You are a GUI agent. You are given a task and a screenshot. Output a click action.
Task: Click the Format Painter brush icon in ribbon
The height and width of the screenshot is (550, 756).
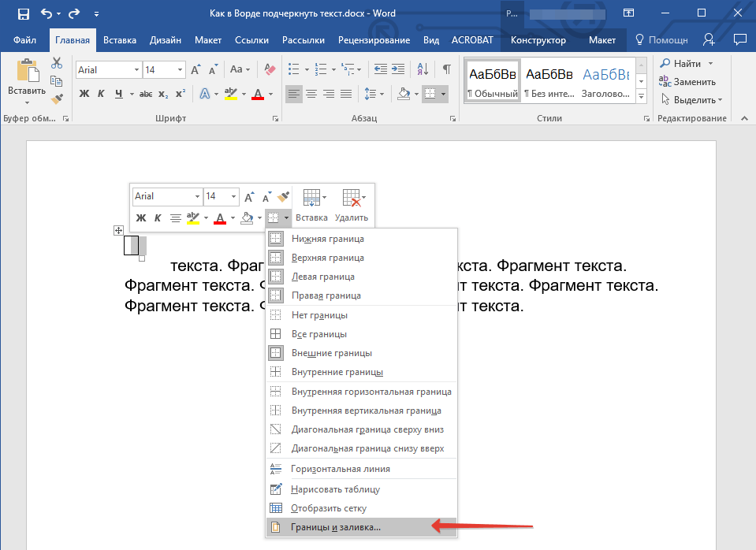(x=57, y=99)
